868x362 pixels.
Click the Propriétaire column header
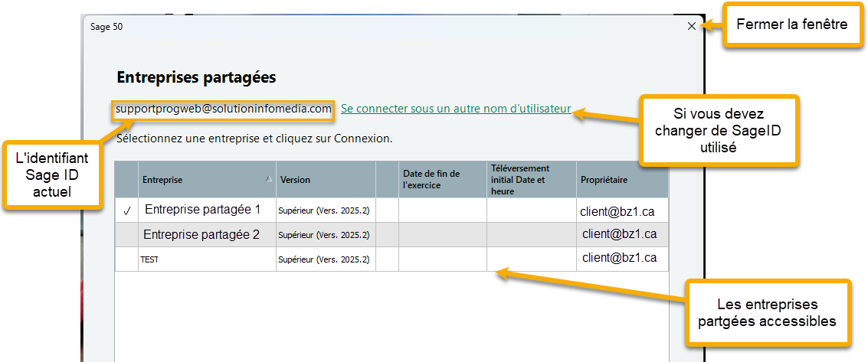tap(622, 180)
